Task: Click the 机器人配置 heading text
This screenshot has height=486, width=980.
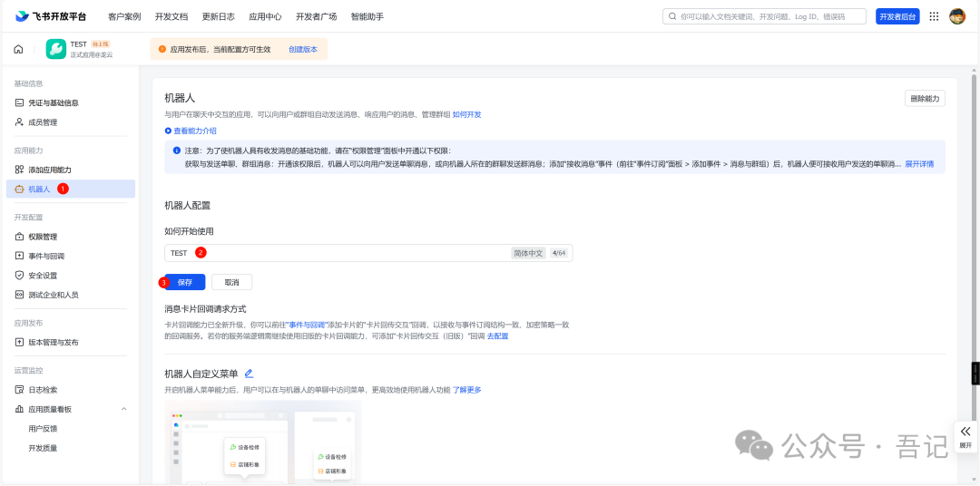Action: coord(188,205)
